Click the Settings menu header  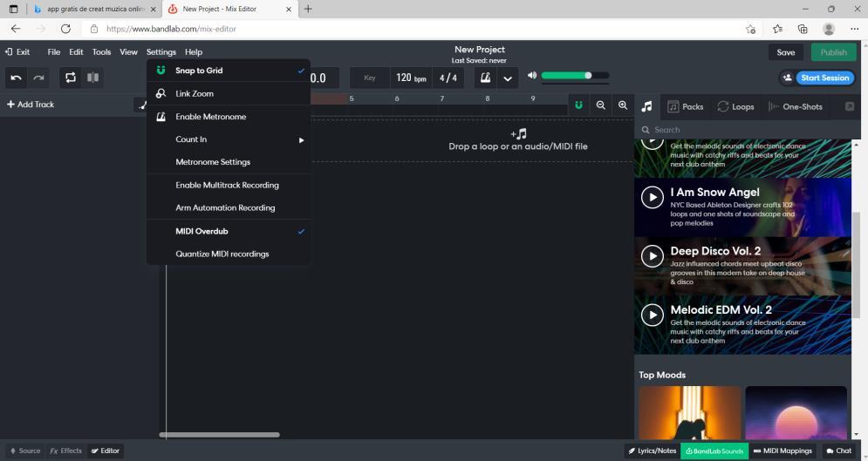click(161, 52)
